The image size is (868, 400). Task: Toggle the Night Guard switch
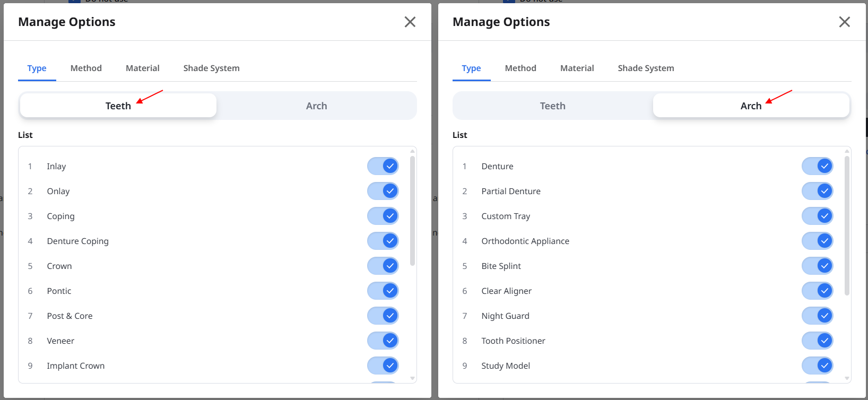coord(818,316)
